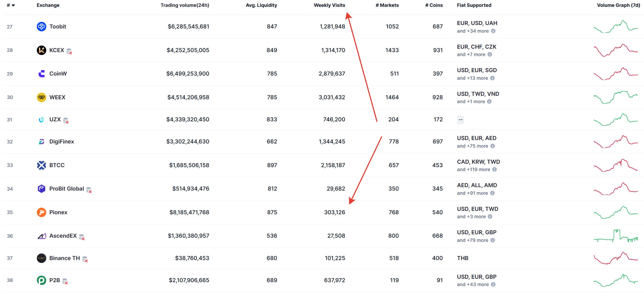Screen dimensions: 644x294
Task: Sort table by Weekly Visits header
Action: (329, 5)
